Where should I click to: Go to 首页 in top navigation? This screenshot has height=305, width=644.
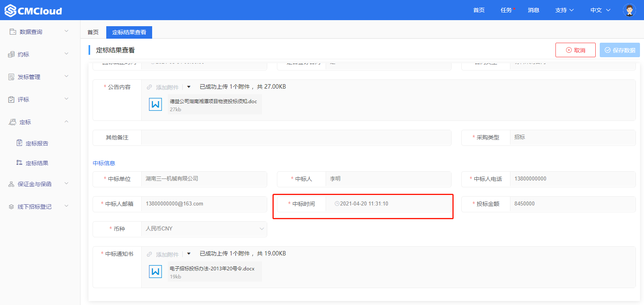(479, 10)
